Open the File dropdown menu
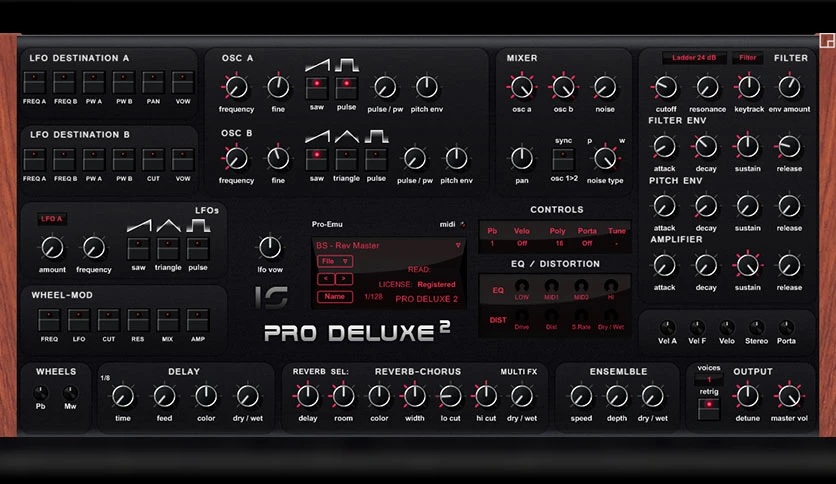The height and width of the screenshot is (484, 836). coord(335,261)
